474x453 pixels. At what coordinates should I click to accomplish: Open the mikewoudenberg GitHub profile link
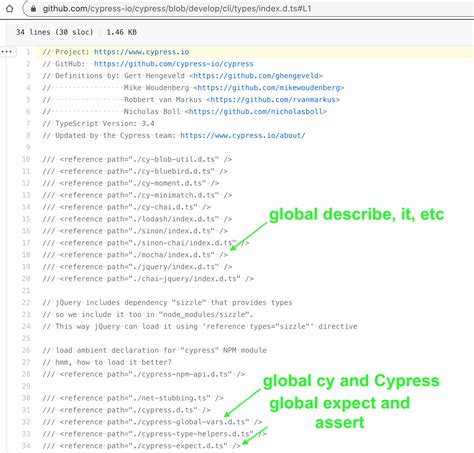[269, 88]
